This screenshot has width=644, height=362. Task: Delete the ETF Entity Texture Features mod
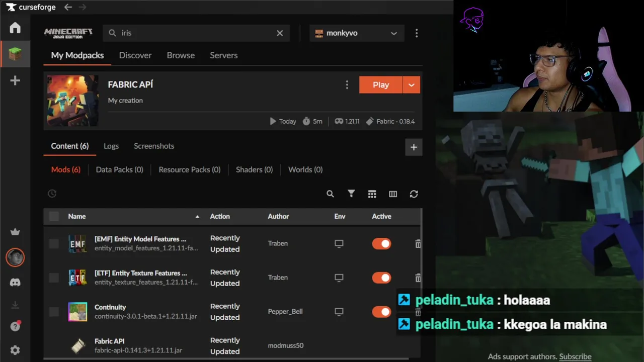(x=418, y=278)
